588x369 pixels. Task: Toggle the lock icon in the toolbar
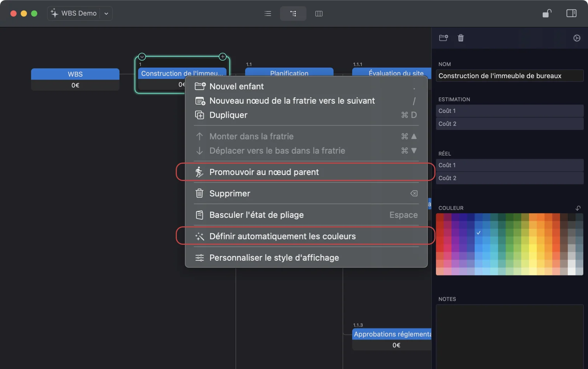pyautogui.click(x=547, y=14)
